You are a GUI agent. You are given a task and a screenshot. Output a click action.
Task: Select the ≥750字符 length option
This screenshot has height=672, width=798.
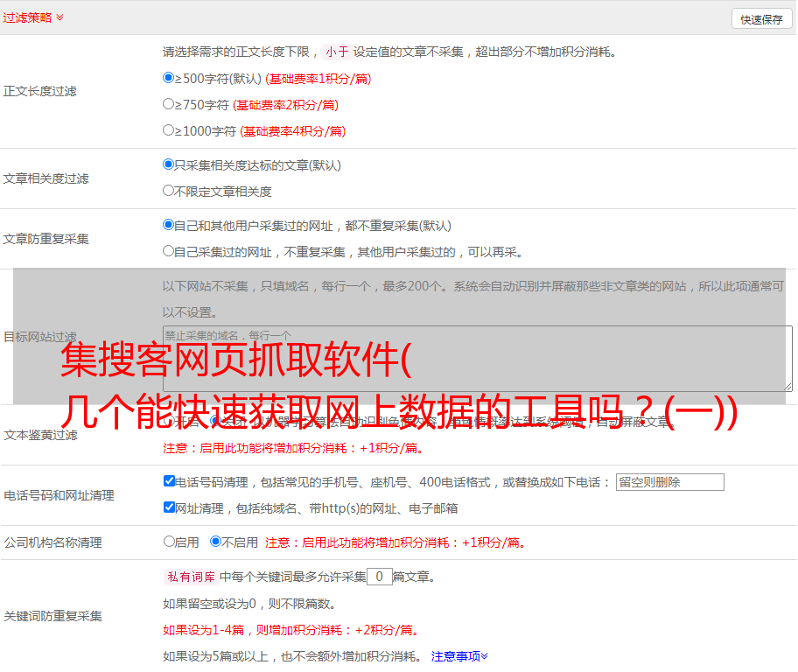pos(169,104)
